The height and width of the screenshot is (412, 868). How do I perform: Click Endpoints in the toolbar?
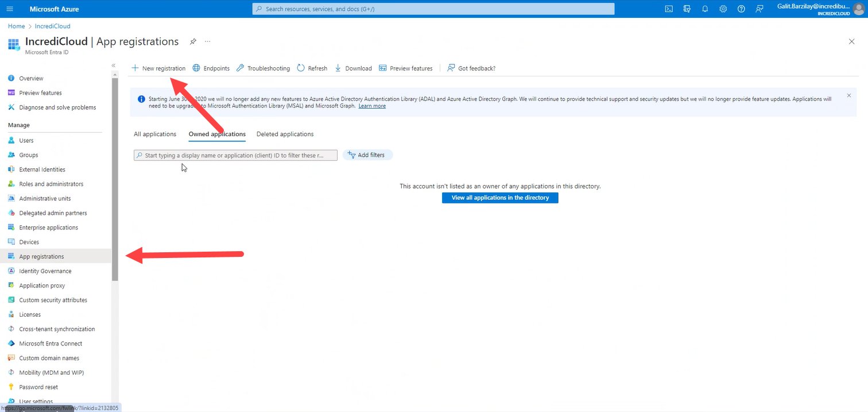[211, 68]
